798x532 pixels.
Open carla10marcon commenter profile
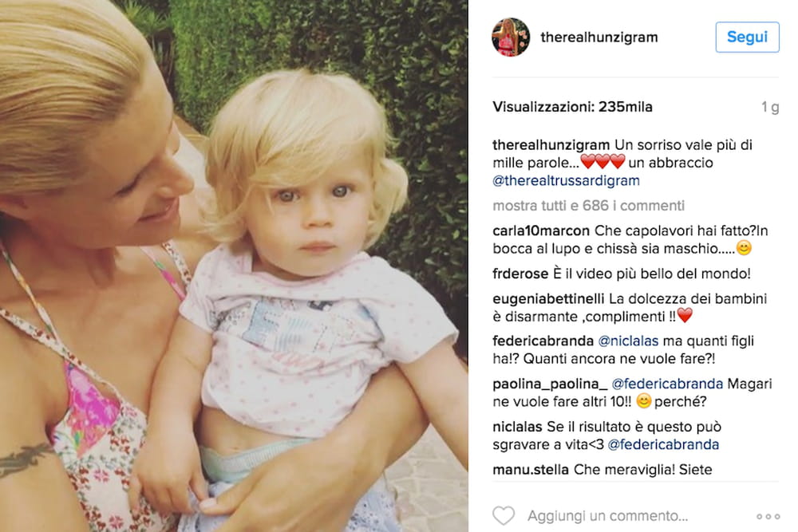coord(541,231)
